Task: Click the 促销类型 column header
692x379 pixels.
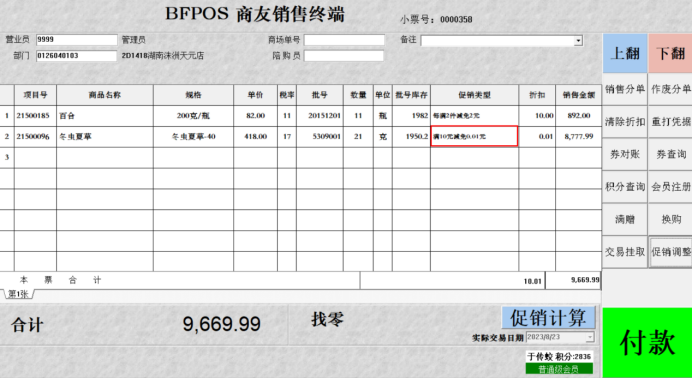Action: 474,95
